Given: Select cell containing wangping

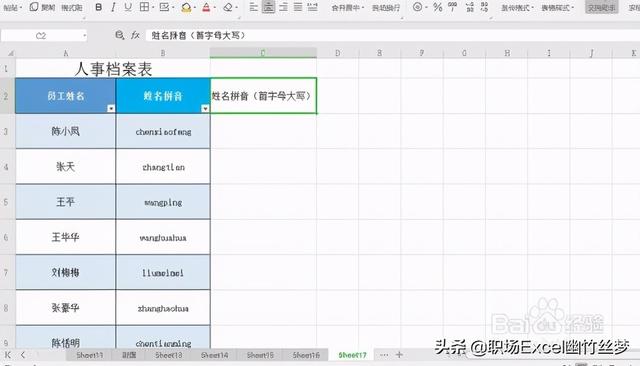Looking at the screenshot, I should pos(163,202).
